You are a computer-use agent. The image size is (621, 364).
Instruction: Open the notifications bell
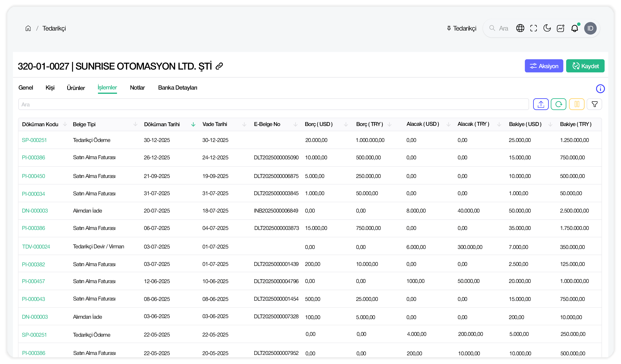coord(574,28)
